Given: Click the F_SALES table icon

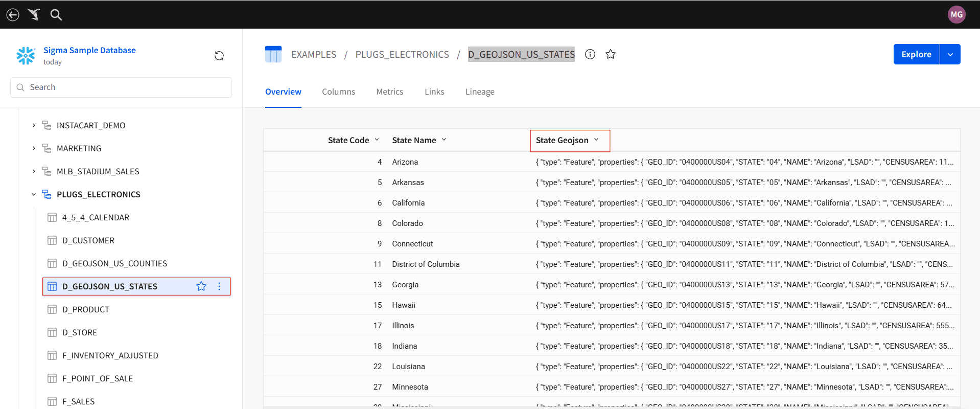Looking at the screenshot, I should (52, 401).
